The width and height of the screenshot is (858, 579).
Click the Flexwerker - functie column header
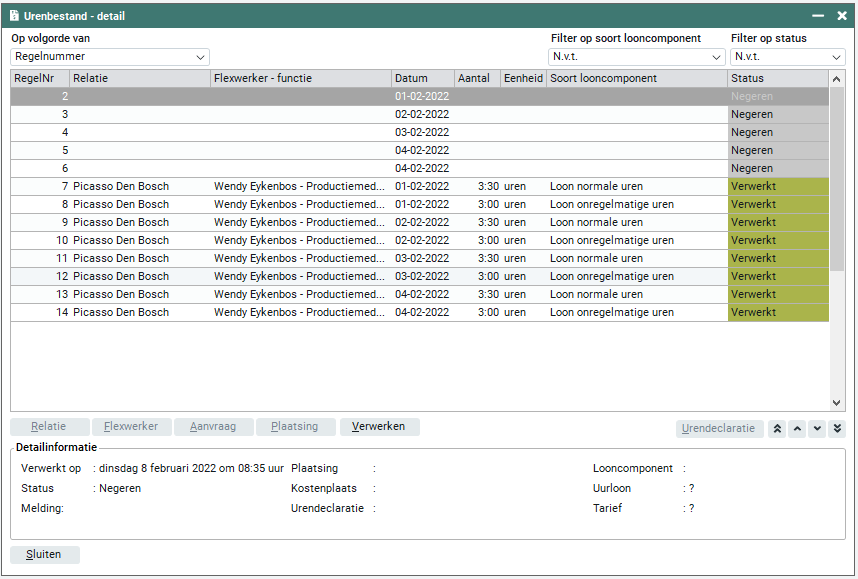coord(300,78)
